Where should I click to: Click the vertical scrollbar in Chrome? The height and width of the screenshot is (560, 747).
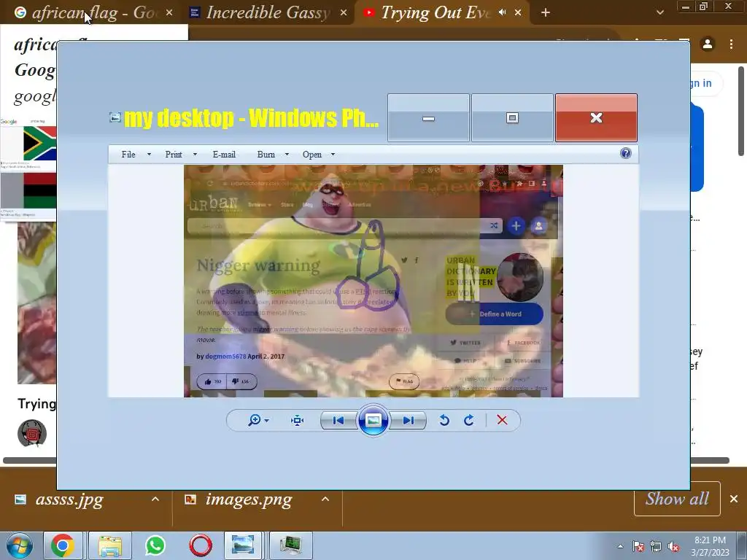[x=741, y=112]
